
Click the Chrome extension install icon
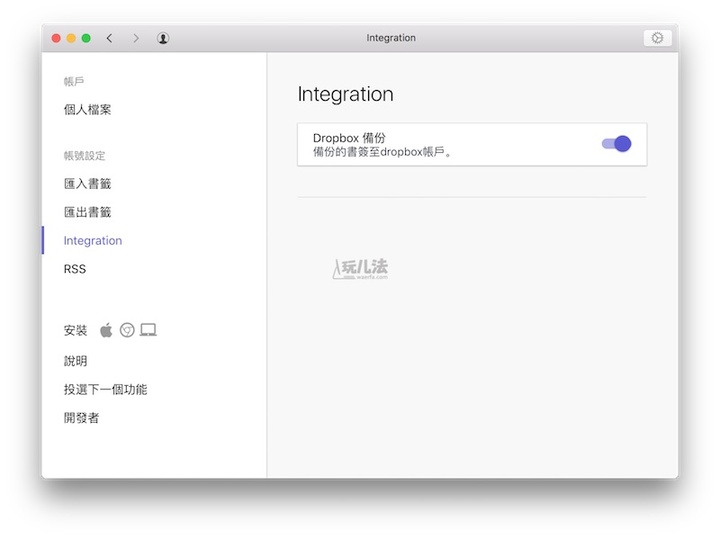[x=127, y=330]
